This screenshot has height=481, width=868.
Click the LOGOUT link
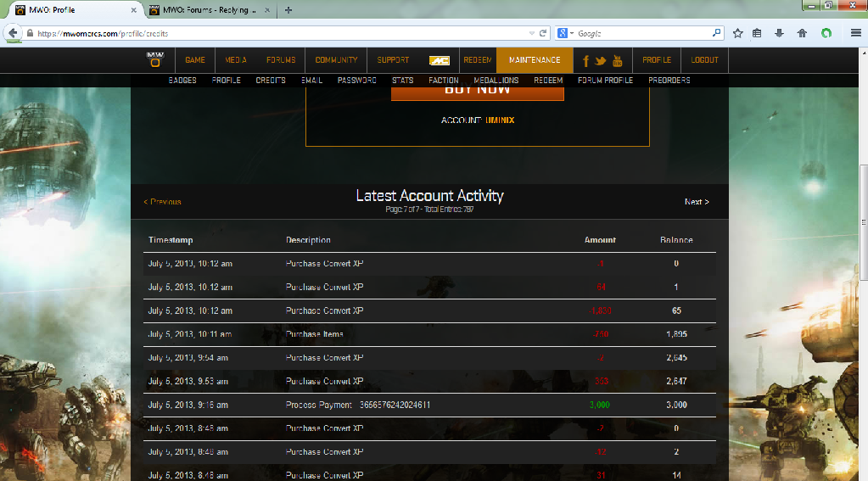(704, 59)
